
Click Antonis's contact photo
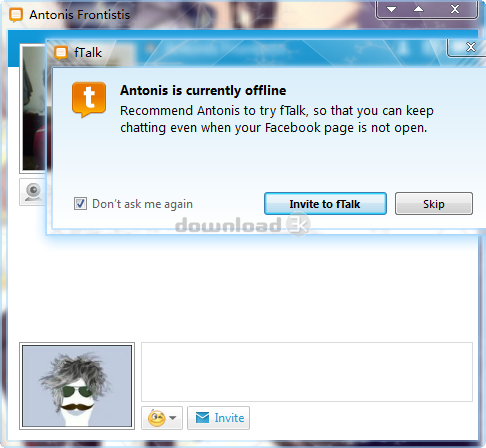point(33,108)
